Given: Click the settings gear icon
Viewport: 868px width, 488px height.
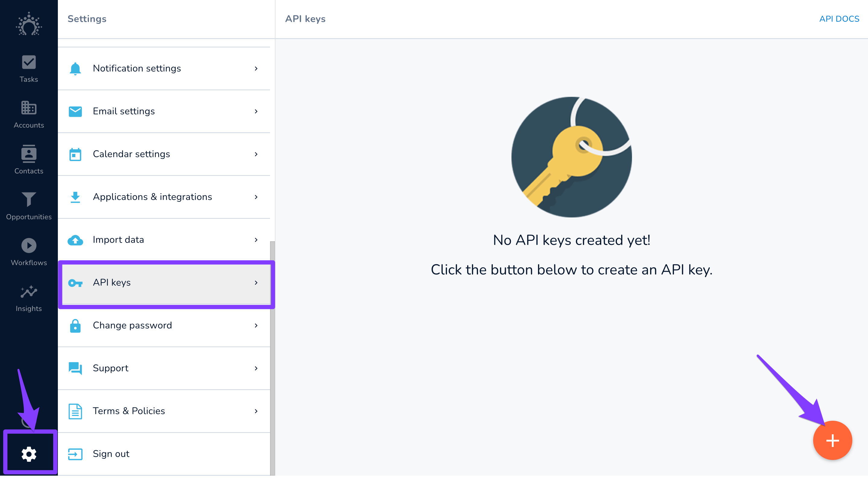Looking at the screenshot, I should pos(29,454).
